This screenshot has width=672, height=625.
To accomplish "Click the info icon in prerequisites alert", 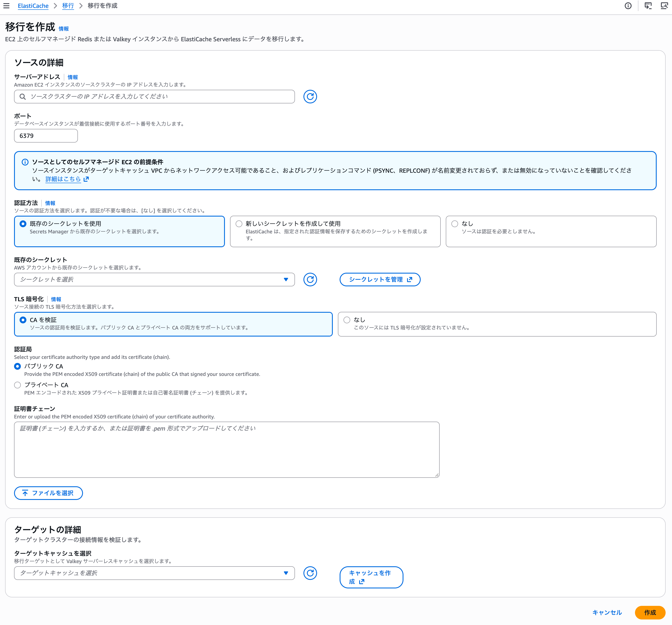I will tap(25, 162).
